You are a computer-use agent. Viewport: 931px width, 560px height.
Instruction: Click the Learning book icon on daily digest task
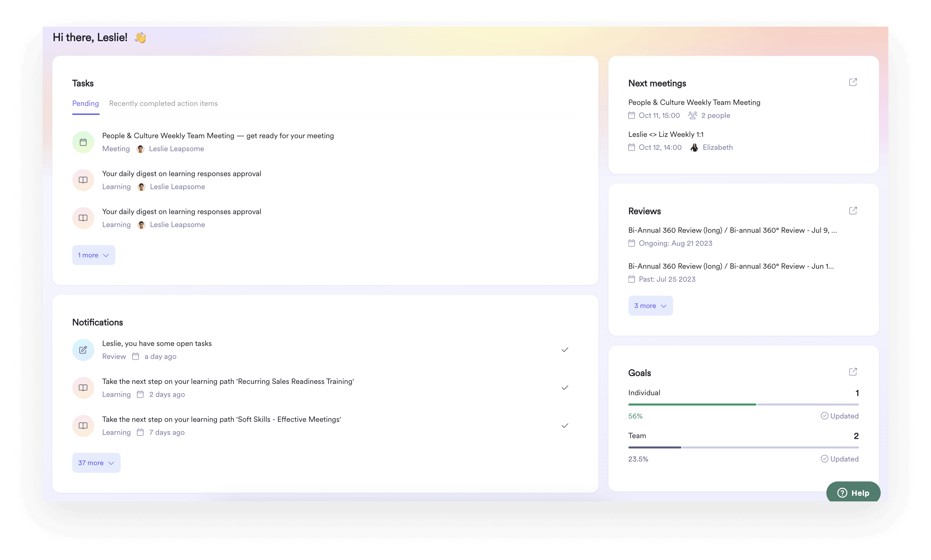83,180
